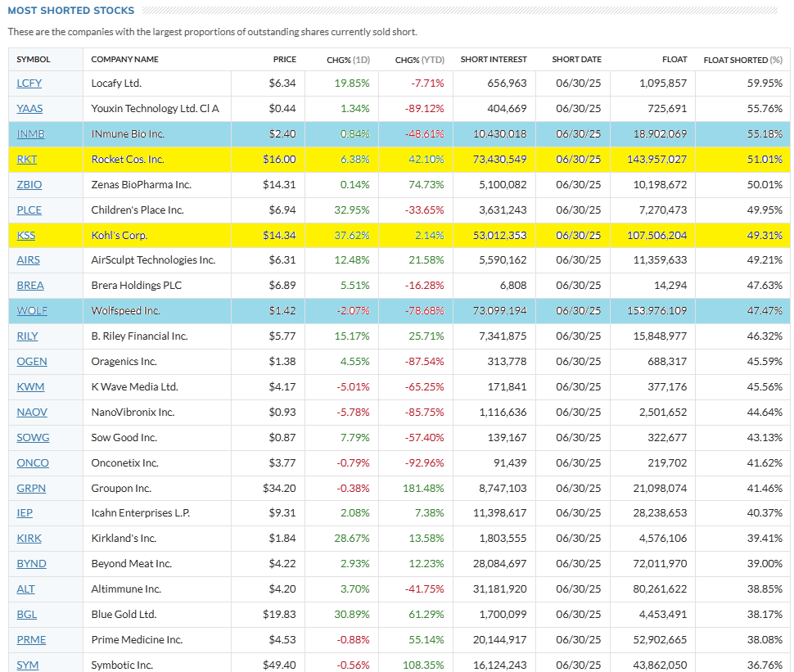Go to BREA stock page
The height and width of the screenshot is (672, 794).
click(29, 285)
